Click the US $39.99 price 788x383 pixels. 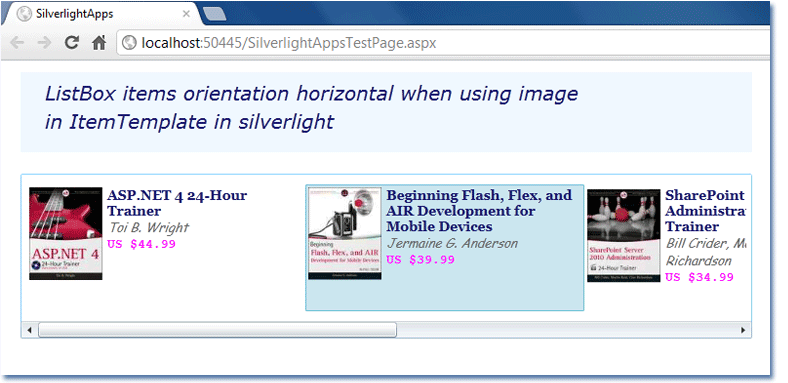421,260
